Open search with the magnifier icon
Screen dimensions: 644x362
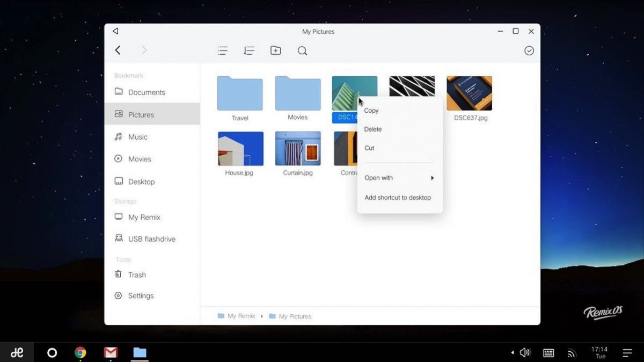302,50
